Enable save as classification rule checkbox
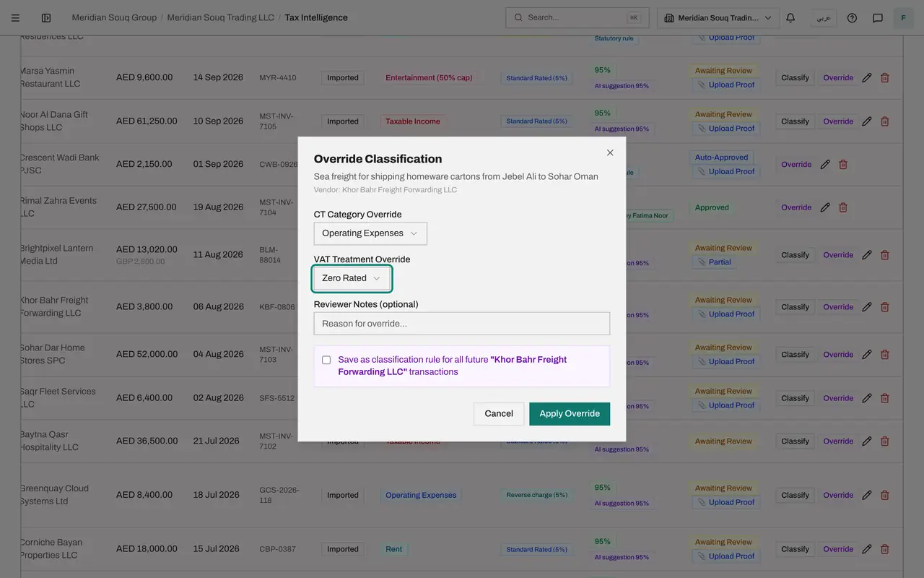 (326, 360)
